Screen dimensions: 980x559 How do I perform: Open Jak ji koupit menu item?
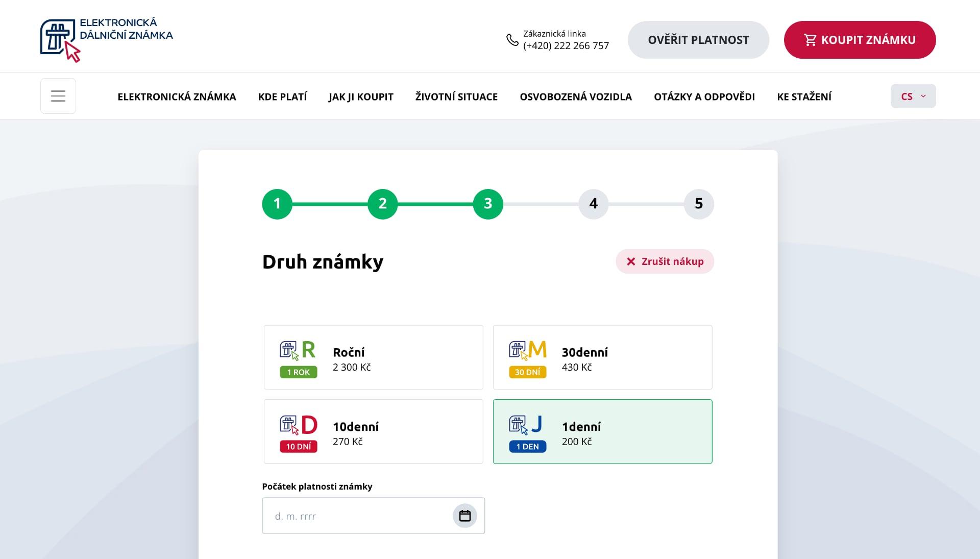tap(361, 96)
